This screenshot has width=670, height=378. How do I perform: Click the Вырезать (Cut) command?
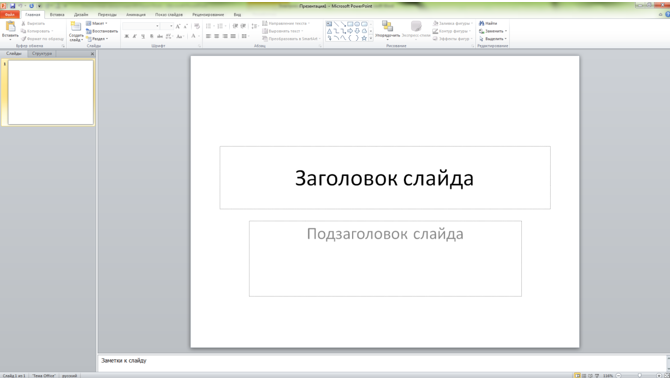[33, 23]
